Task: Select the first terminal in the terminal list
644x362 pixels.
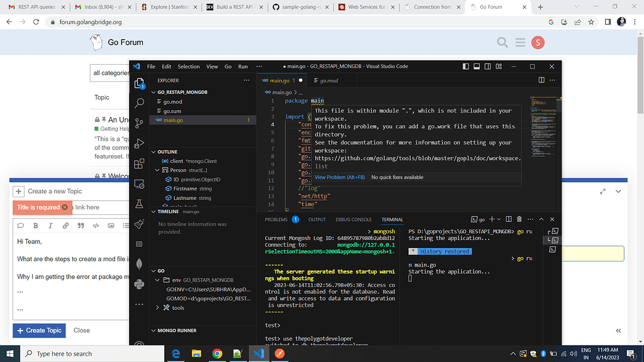Action: 553,231
